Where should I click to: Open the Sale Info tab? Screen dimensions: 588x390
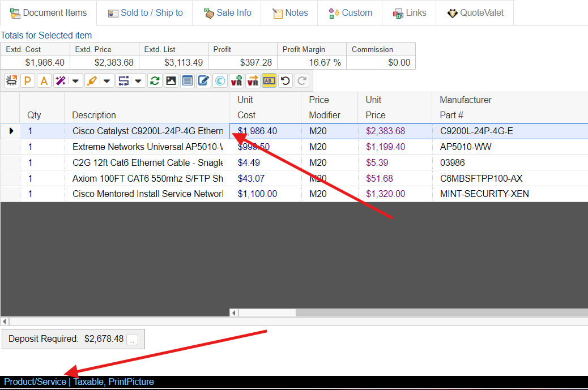click(x=227, y=12)
